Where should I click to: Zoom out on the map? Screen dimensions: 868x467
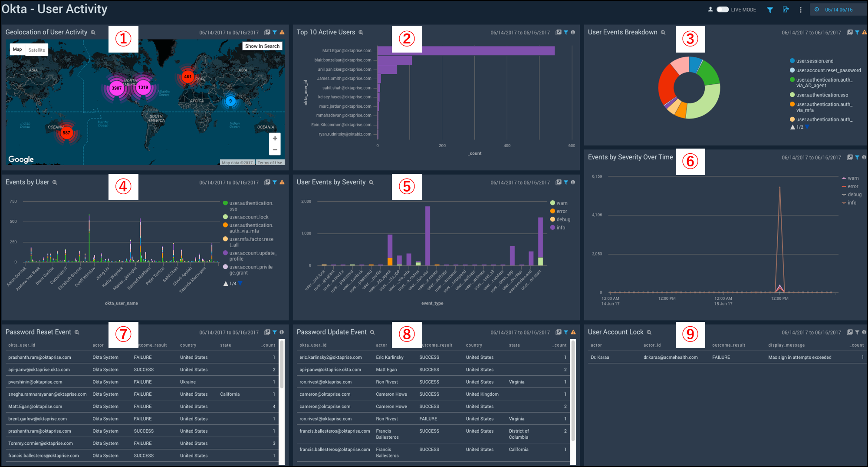pyautogui.click(x=275, y=149)
